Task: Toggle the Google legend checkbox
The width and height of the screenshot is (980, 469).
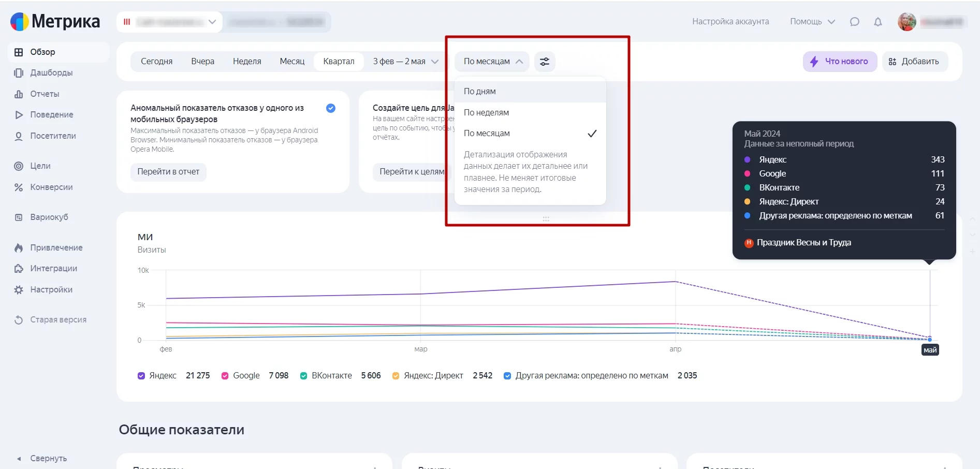Action: pyautogui.click(x=225, y=376)
